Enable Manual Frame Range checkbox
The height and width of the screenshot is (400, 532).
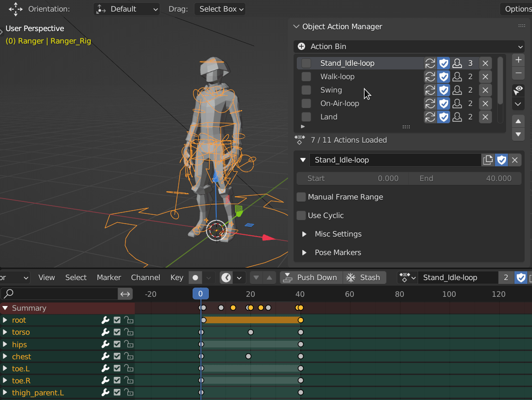pos(301,197)
